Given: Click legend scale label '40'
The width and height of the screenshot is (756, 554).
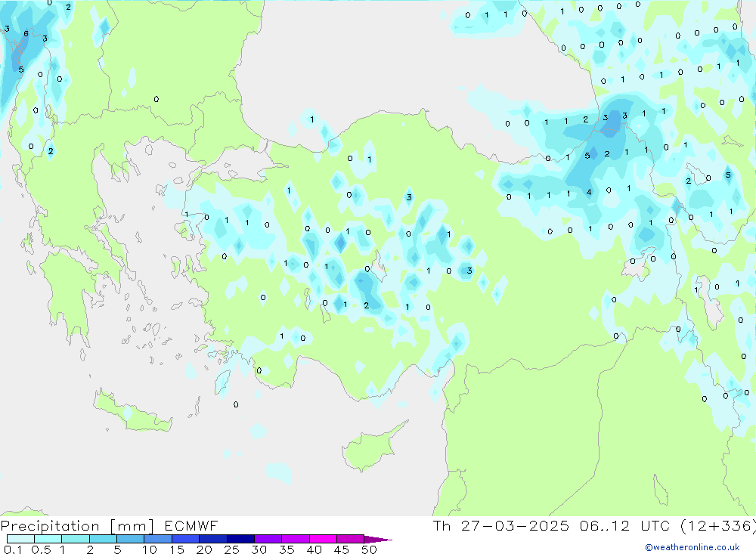Looking at the screenshot, I should point(314,549).
